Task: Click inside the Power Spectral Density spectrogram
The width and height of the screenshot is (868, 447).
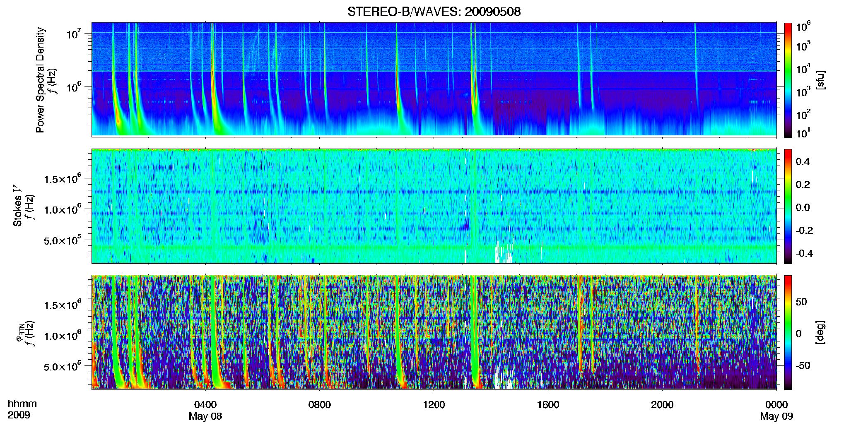Action: click(434, 79)
